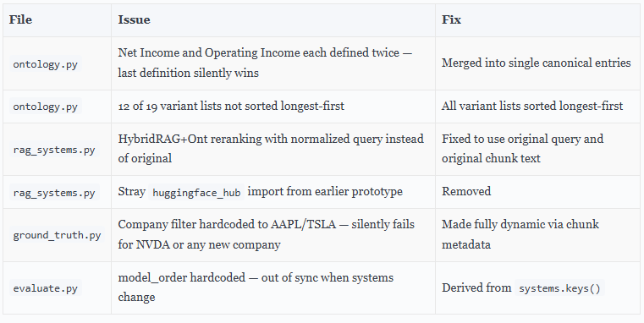Image resolution: width=644 pixels, height=323 pixels.
Task: Click the evaluate.py code label
Action: tap(45, 288)
